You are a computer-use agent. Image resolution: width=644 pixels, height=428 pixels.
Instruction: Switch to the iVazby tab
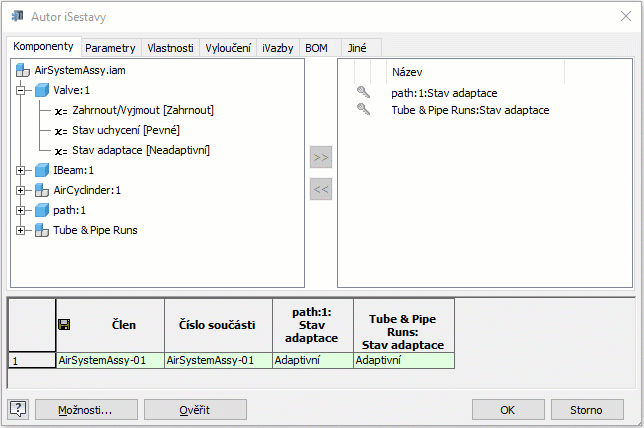click(278, 48)
